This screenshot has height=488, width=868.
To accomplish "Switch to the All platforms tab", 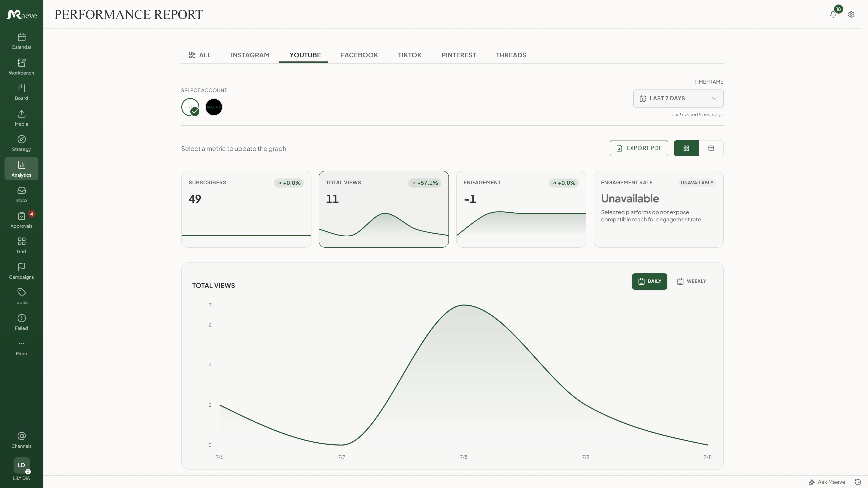I will (200, 55).
